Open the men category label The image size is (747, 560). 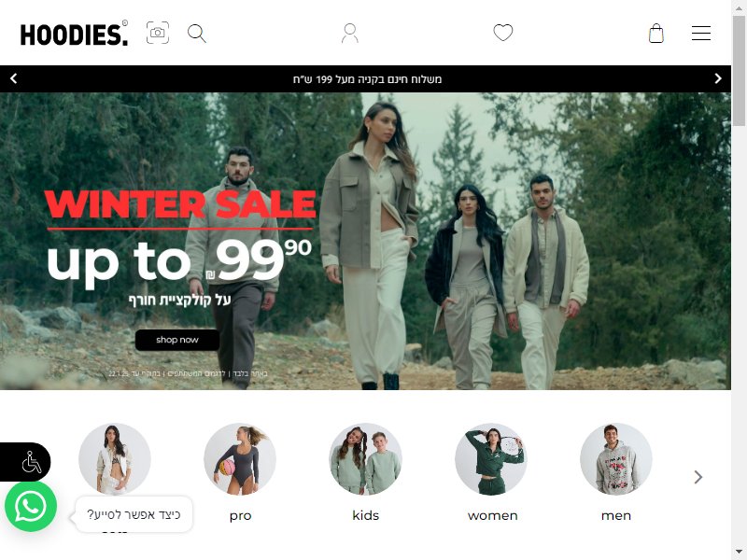click(616, 516)
